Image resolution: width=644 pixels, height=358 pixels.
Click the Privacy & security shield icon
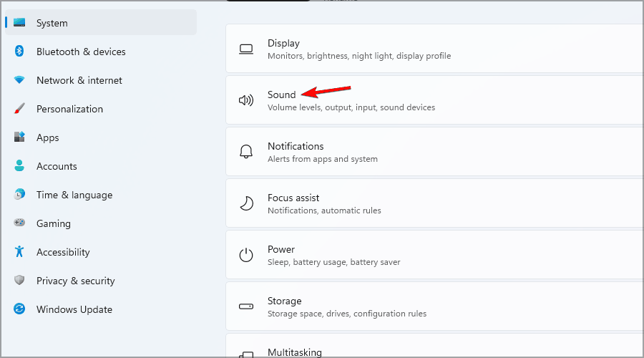click(20, 281)
